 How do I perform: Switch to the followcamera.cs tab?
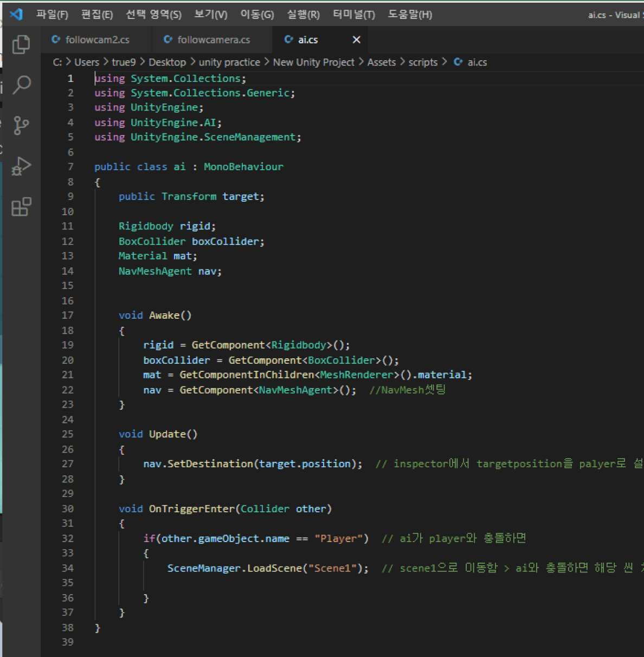[214, 40]
